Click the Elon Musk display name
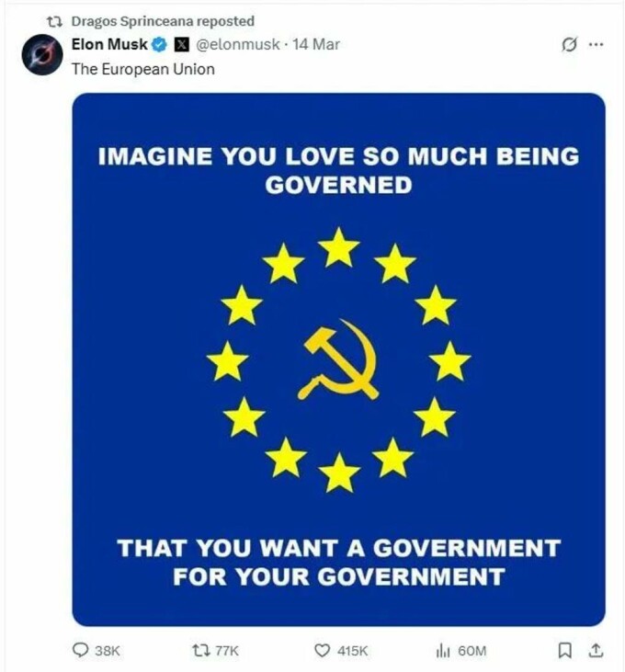The image size is (625, 672). tap(109, 44)
